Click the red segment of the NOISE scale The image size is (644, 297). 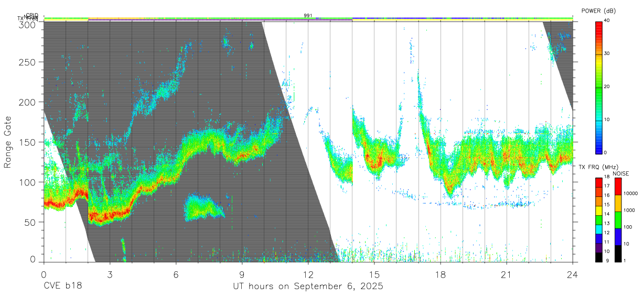pyautogui.click(x=618, y=186)
